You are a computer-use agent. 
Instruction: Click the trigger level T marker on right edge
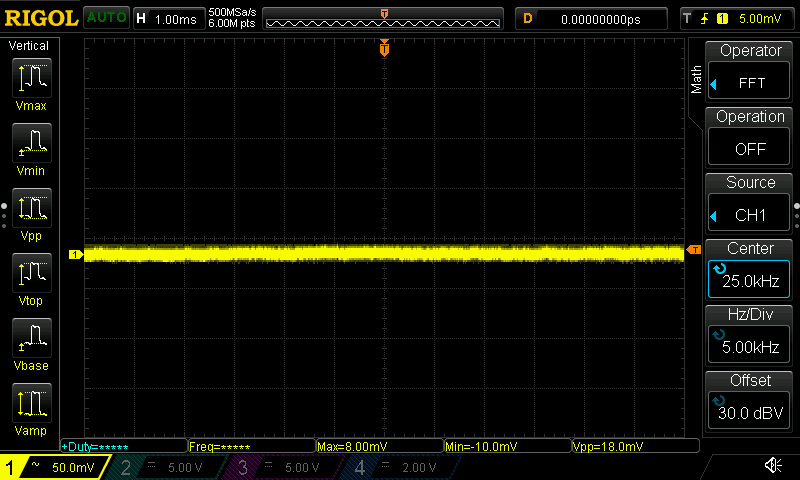tap(694, 249)
